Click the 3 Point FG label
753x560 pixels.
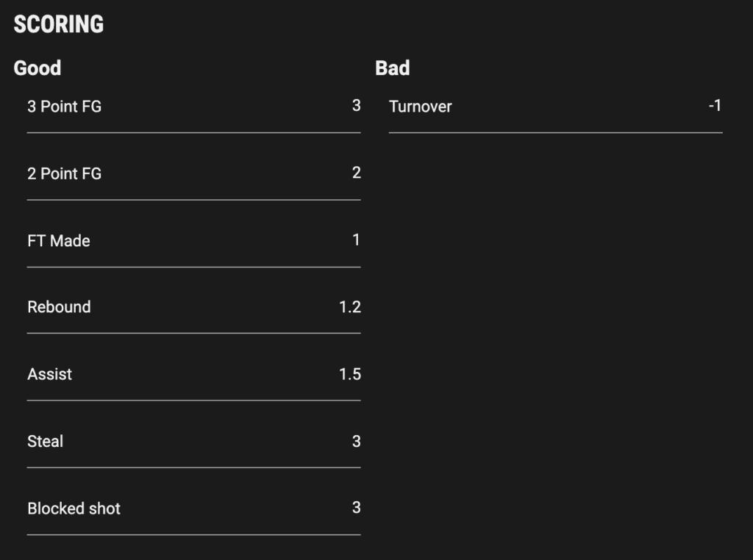(65, 106)
